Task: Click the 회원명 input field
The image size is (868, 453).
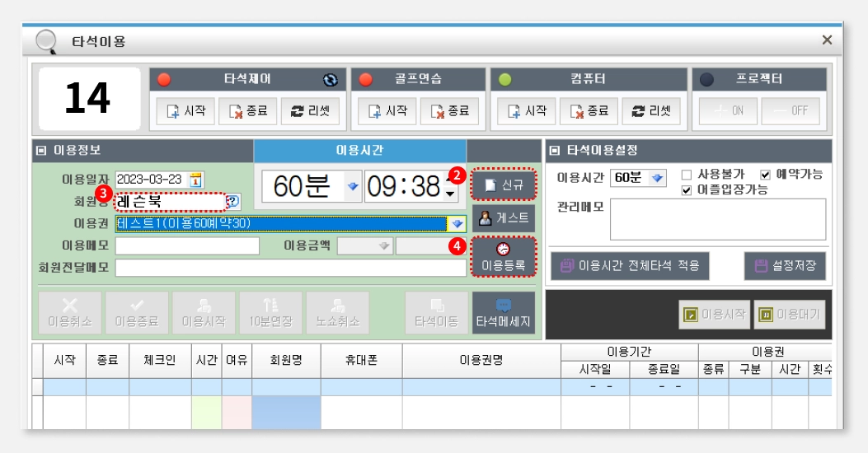Action: click(x=171, y=202)
